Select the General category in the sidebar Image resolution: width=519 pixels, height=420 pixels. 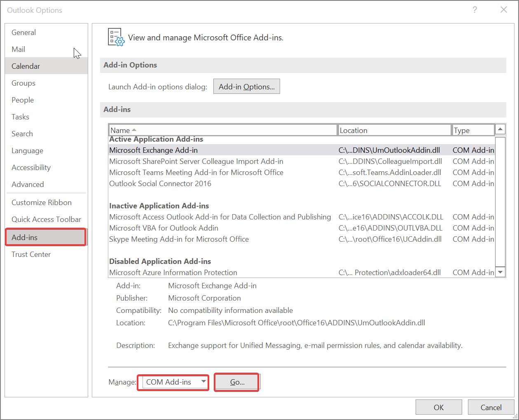tap(23, 32)
